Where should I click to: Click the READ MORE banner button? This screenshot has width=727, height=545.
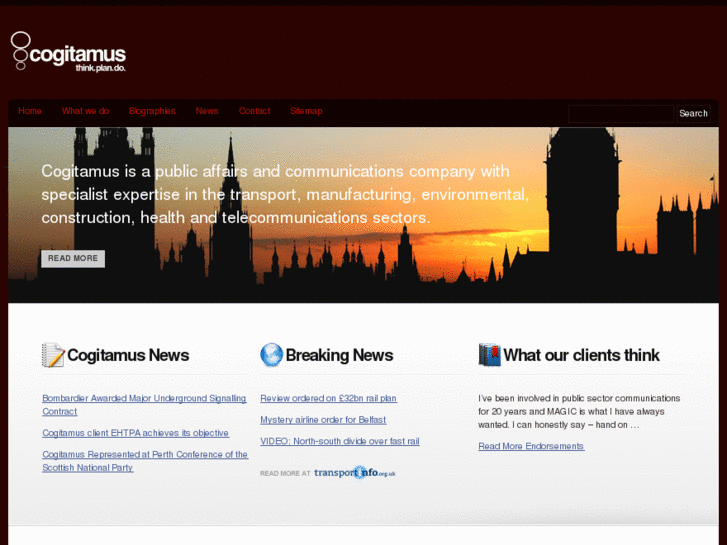tap(73, 258)
